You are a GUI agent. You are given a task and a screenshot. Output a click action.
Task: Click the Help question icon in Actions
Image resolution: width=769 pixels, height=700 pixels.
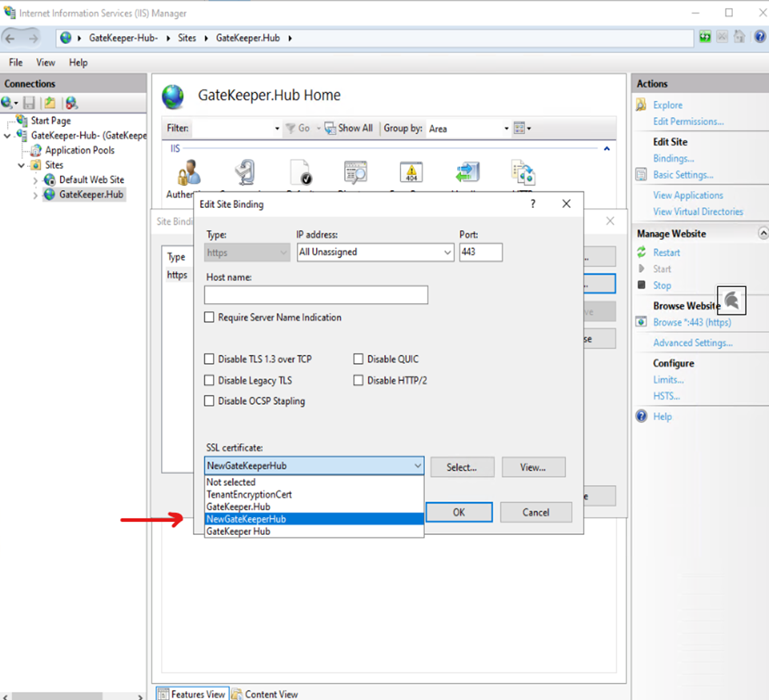642,416
